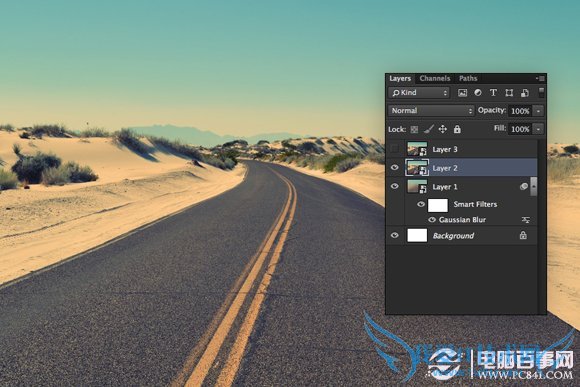Filter layers by adjustment layers icon
580x387 pixels.
pyautogui.click(x=478, y=92)
